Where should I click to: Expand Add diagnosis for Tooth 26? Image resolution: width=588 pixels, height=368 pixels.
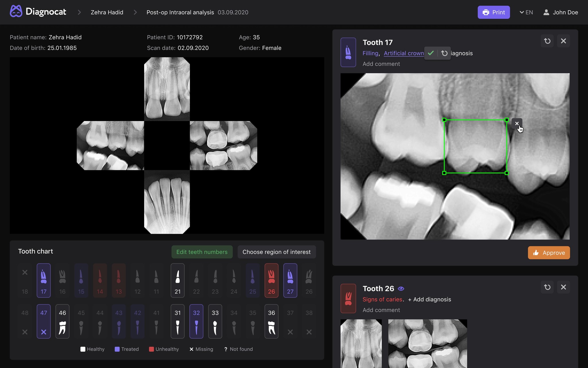(x=429, y=299)
